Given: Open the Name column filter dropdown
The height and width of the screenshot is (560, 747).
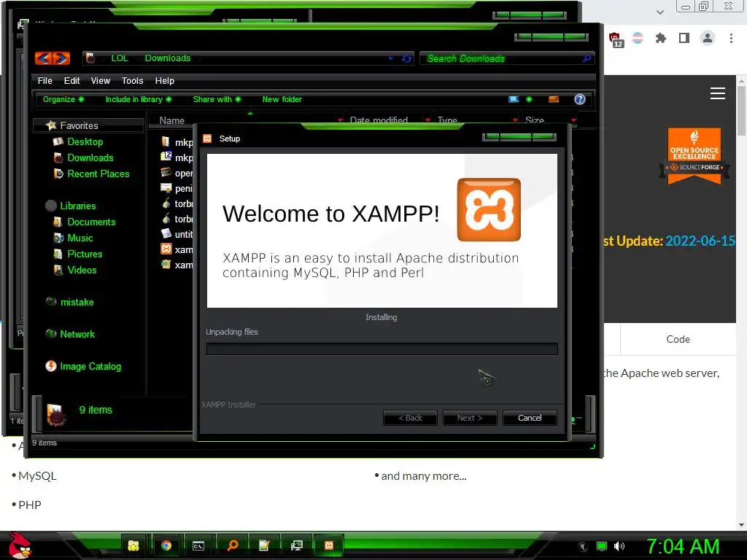Looking at the screenshot, I should point(340,120).
